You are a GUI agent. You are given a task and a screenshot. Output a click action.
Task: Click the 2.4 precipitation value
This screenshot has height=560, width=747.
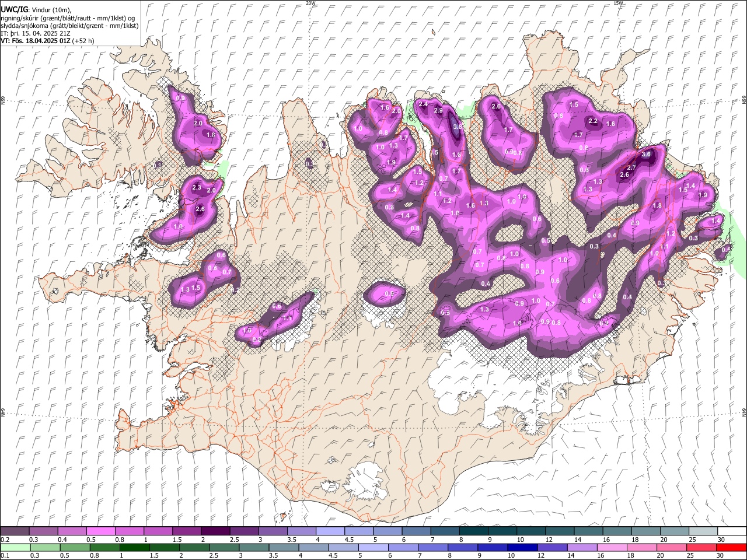pos(423,104)
